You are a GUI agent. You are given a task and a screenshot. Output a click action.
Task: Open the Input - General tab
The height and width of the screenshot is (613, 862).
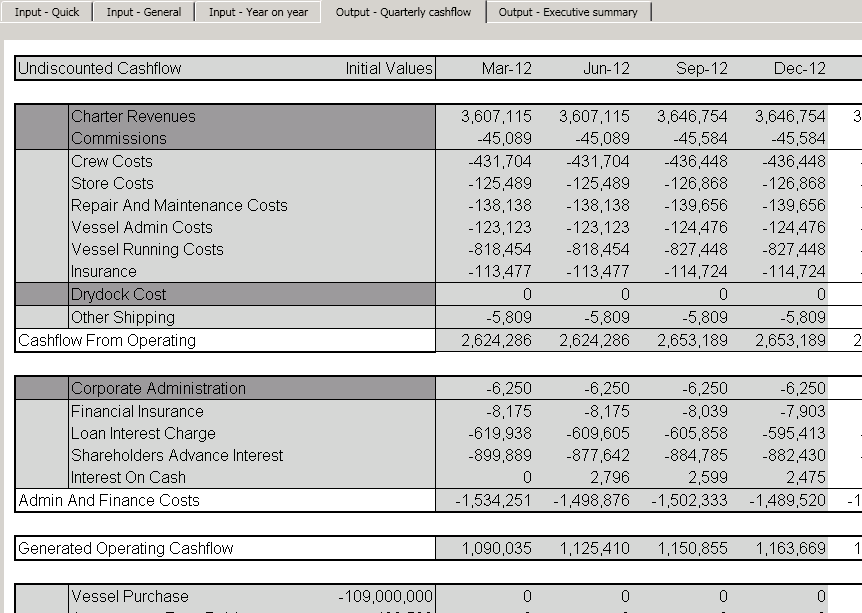144,12
